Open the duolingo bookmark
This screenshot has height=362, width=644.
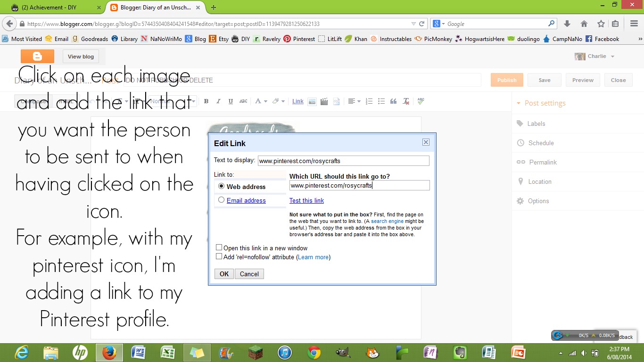coord(524,39)
